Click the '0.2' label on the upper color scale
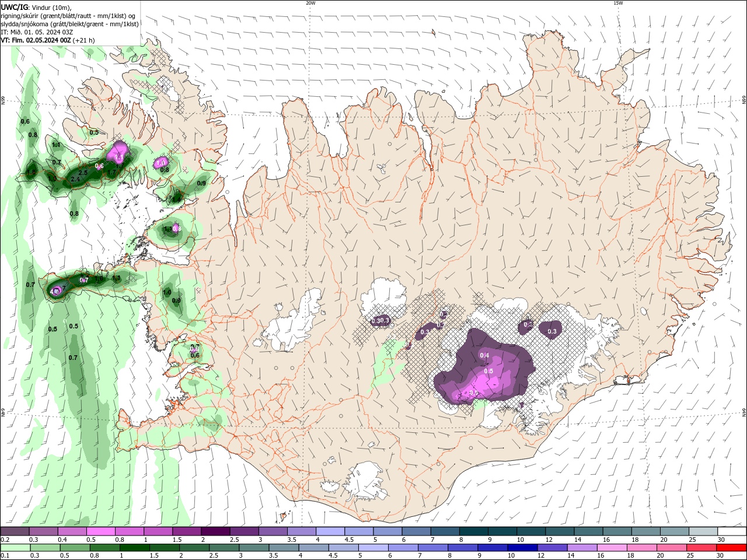Image resolution: width=747 pixels, height=560 pixels. [5, 540]
